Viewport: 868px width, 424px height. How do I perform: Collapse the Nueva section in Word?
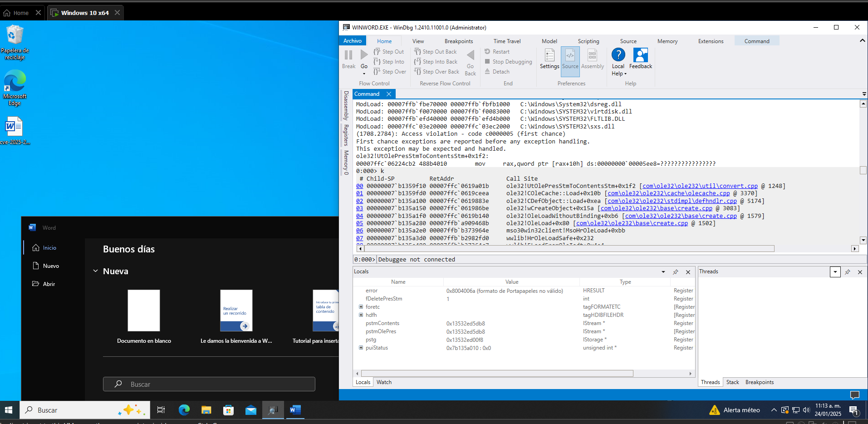[x=95, y=271]
